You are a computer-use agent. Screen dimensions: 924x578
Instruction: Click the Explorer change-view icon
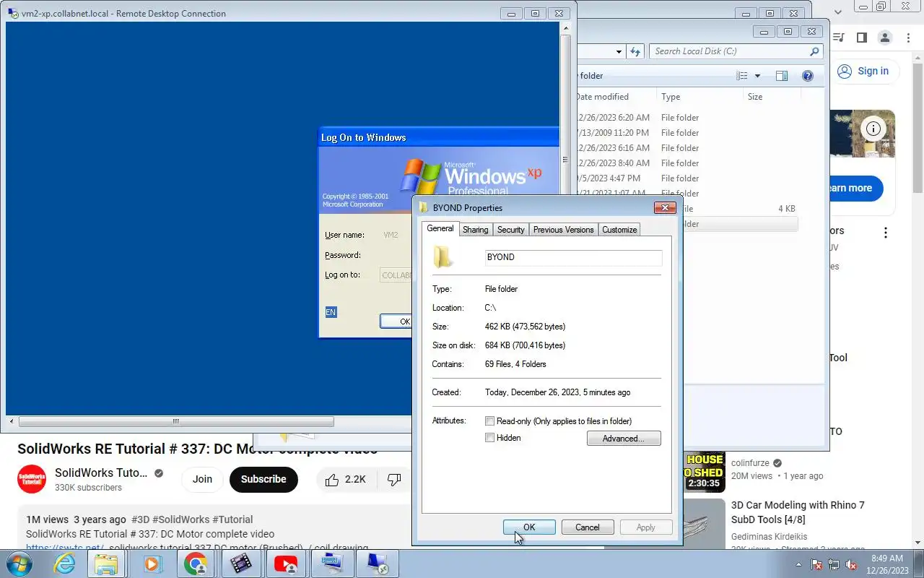click(741, 76)
